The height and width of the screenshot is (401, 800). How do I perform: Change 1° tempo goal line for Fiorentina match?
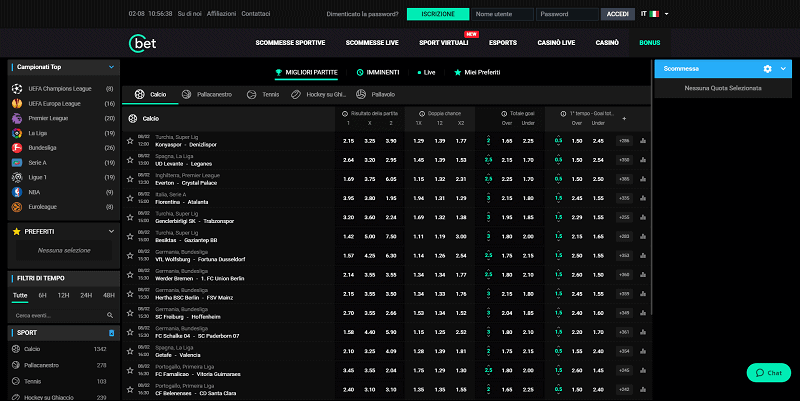pos(558,198)
